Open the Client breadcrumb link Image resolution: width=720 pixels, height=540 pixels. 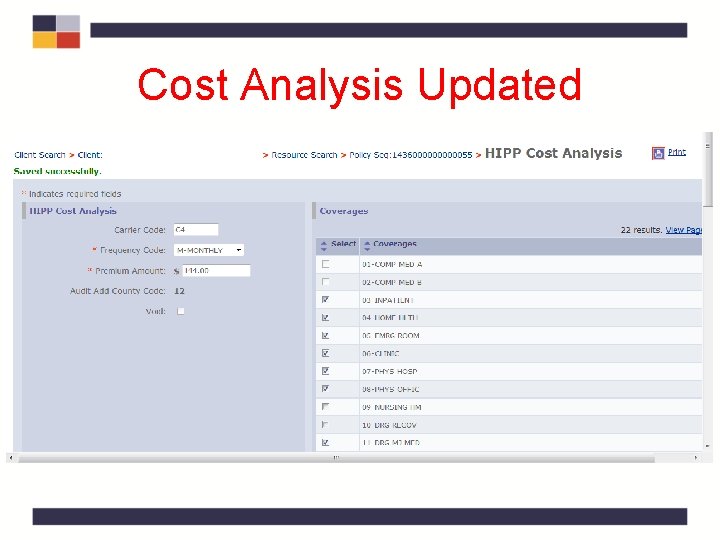click(x=90, y=155)
